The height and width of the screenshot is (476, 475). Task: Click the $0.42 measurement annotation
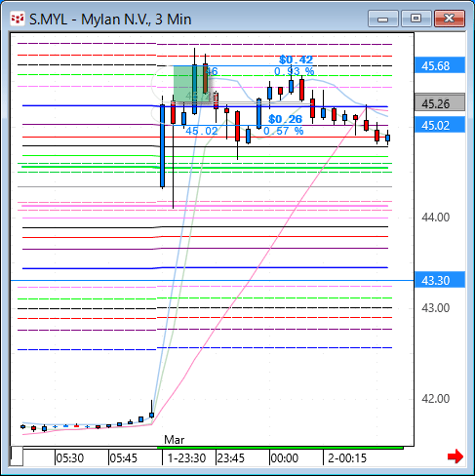296,59
